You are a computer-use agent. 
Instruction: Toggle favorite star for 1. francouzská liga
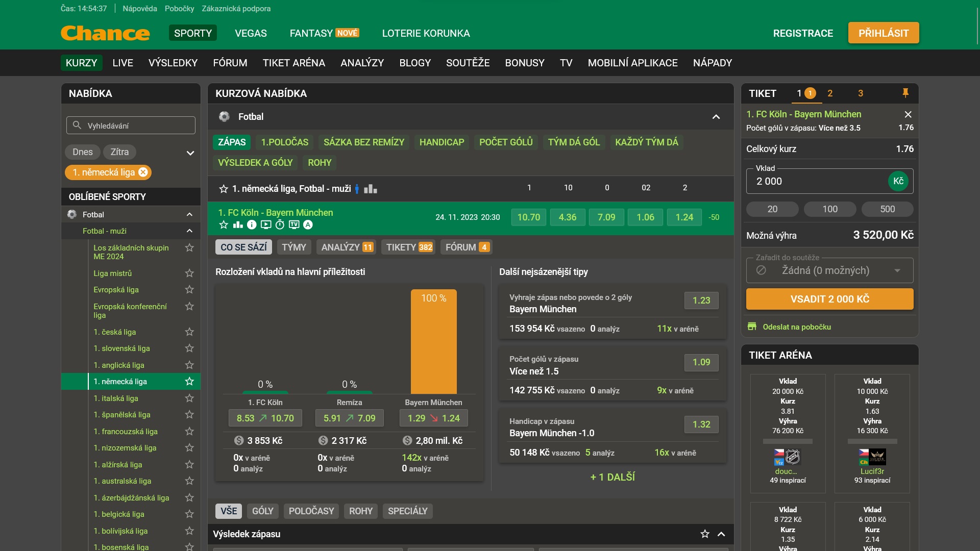[189, 431]
